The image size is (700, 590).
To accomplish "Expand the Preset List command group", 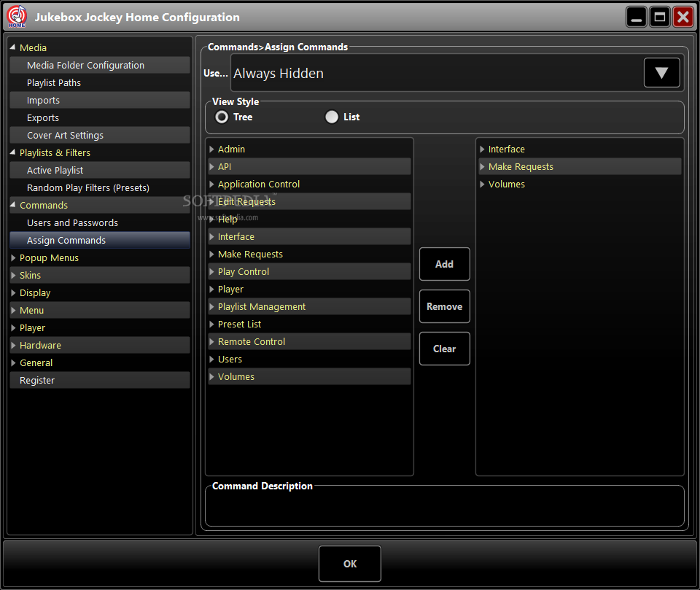I will pyautogui.click(x=211, y=324).
